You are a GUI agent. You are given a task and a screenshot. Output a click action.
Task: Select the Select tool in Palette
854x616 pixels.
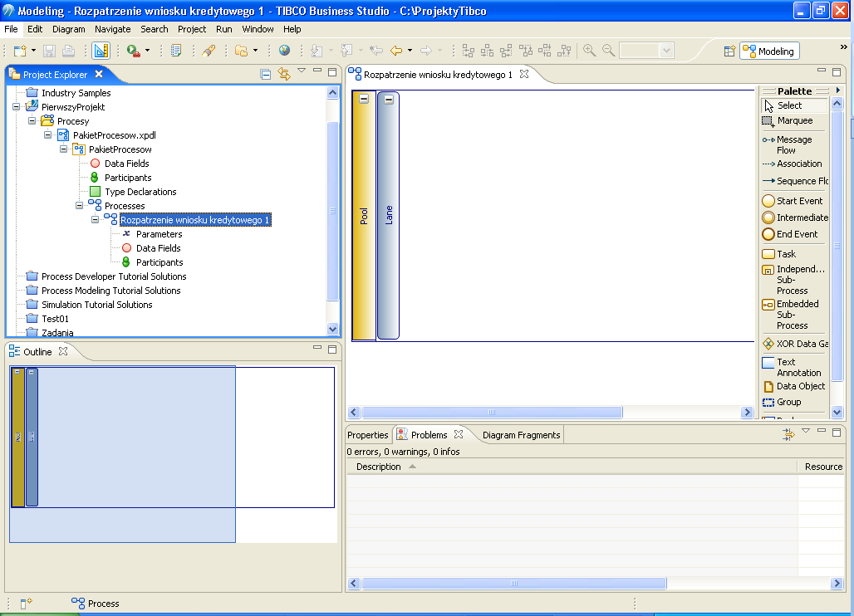pyautogui.click(x=794, y=105)
